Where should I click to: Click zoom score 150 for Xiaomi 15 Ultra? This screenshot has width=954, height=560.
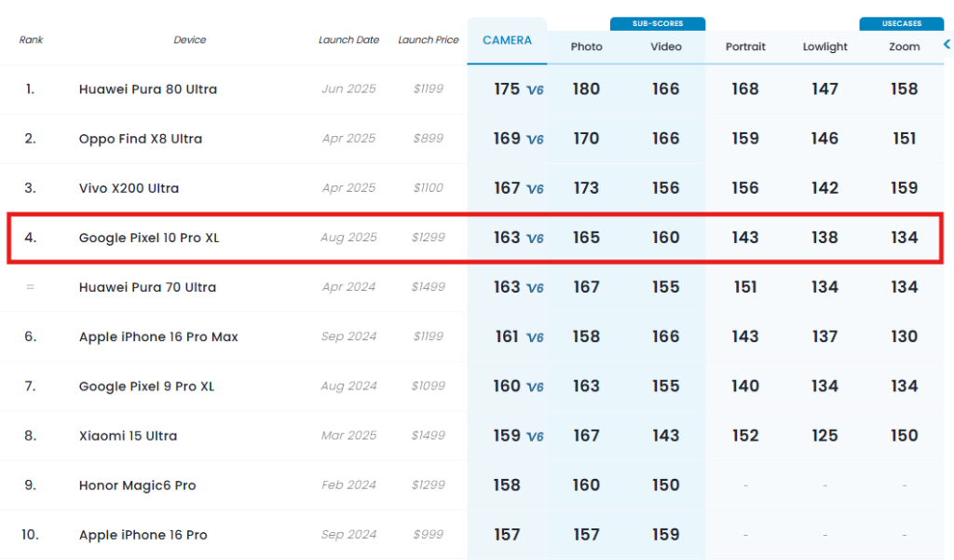905,436
